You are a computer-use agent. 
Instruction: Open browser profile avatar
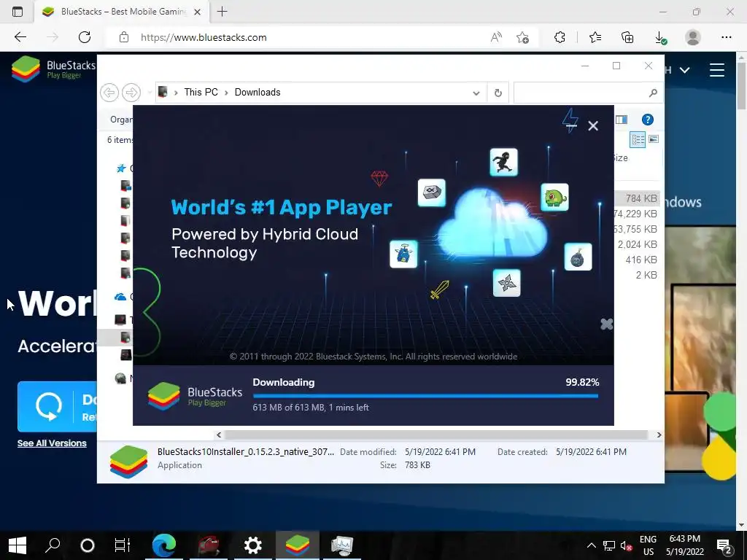[x=693, y=37]
